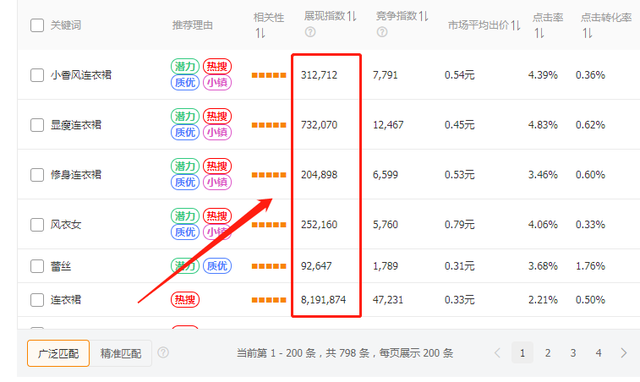The width and height of the screenshot is (640, 382).
Task: Click 质优 tag in 修身连衣裙 row
Action: 185,182
